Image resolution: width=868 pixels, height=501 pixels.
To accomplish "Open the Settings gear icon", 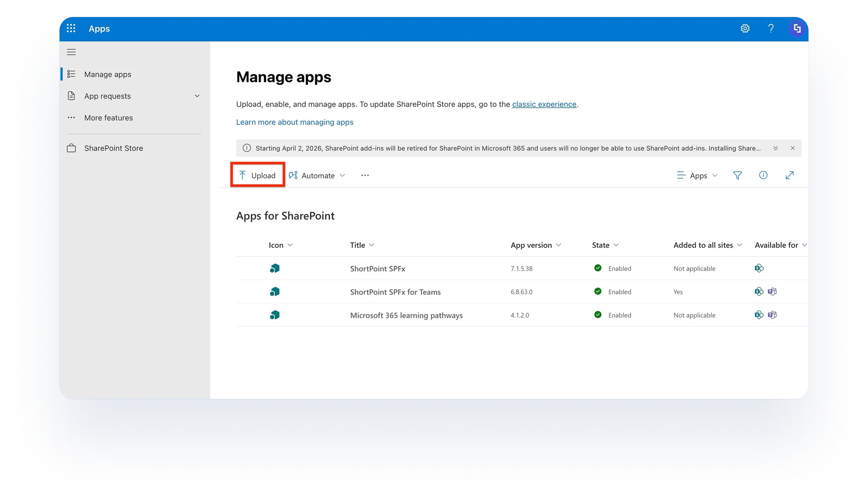I will click(x=745, y=28).
